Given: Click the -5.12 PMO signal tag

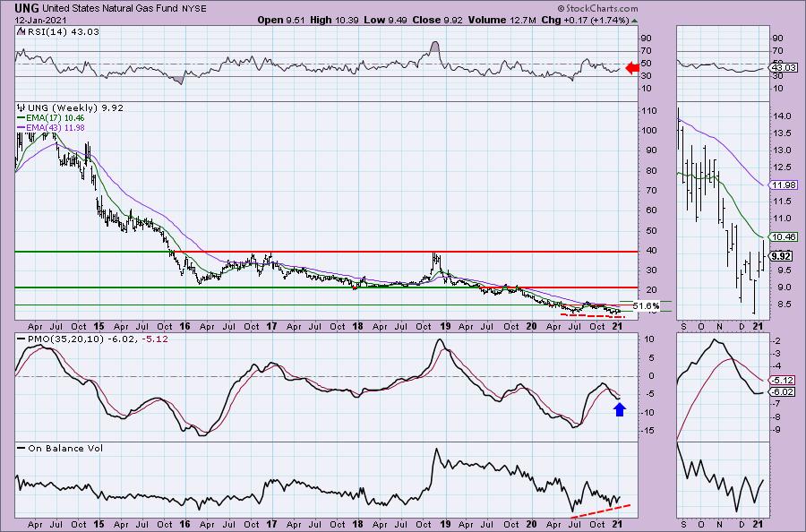Looking at the screenshot, I should tap(783, 381).
